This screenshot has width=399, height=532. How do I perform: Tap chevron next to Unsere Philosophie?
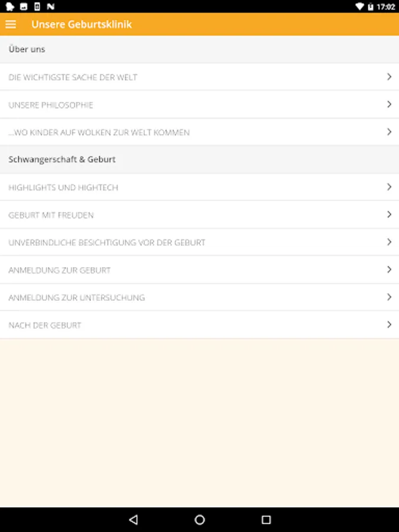tap(389, 105)
